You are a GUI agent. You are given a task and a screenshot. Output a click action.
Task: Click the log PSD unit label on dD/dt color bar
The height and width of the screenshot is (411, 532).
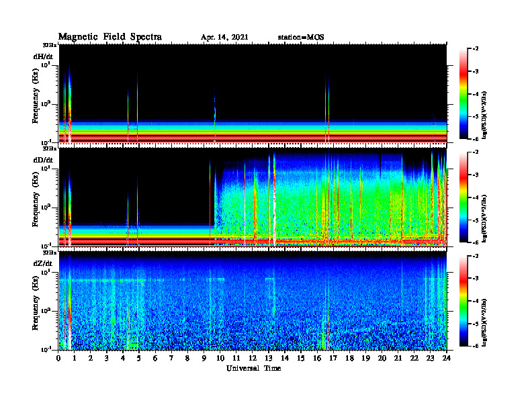click(484, 219)
